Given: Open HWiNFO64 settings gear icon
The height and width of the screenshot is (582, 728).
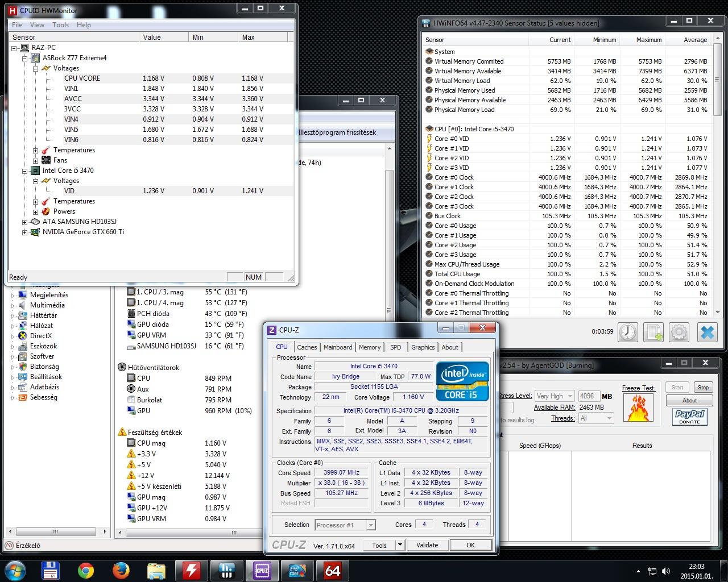Looking at the screenshot, I should pyautogui.click(x=680, y=331).
